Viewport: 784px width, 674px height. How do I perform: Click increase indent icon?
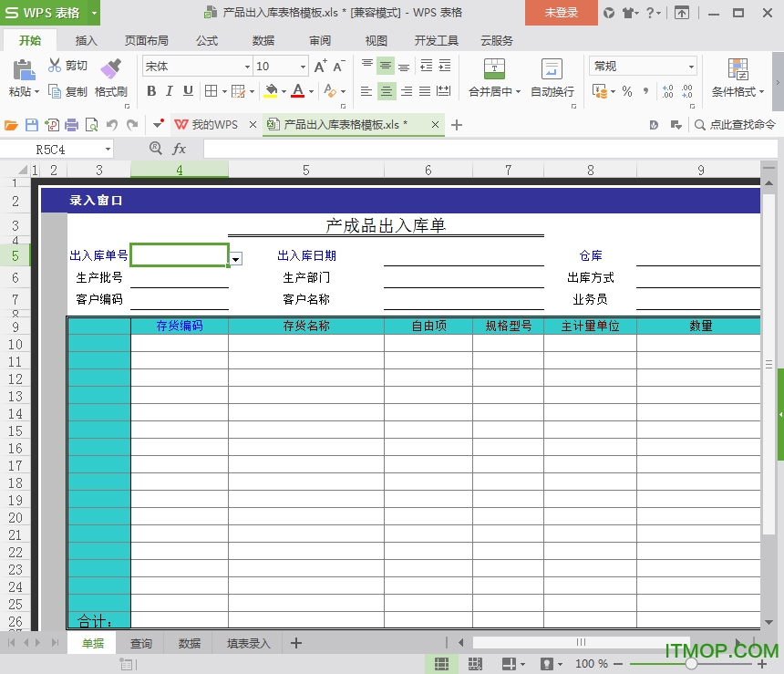(x=445, y=65)
